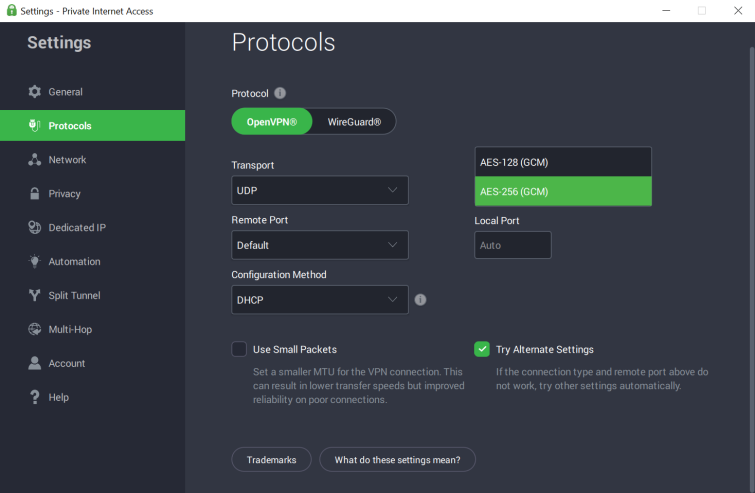This screenshot has width=755, height=493.
Task: Go to Dedicated IP settings
Action: 92,227
